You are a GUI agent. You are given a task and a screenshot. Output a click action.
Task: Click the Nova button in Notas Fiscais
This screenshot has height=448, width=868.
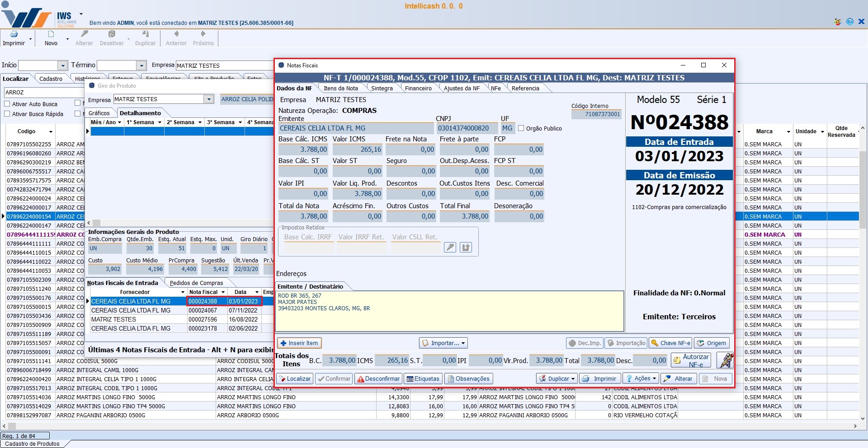(716, 379)
